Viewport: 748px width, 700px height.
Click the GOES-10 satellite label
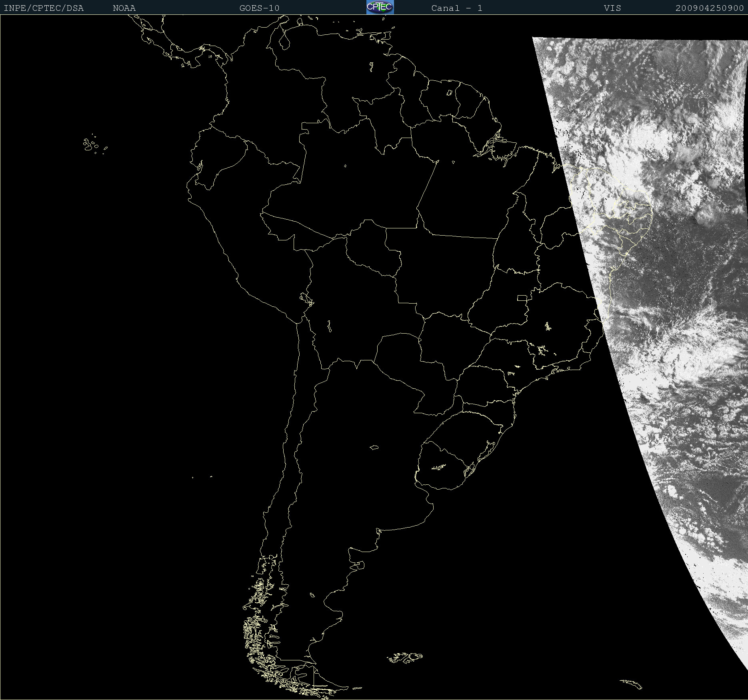tap(260, 8)
